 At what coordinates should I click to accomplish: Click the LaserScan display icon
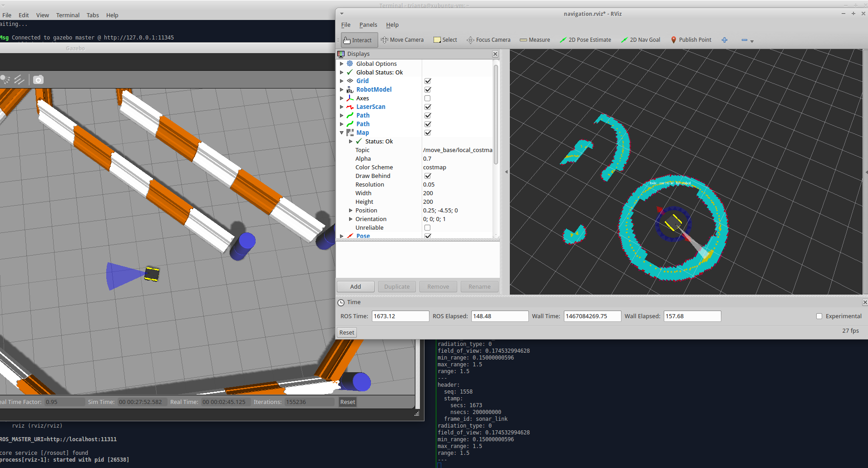[x=350, y=107]
